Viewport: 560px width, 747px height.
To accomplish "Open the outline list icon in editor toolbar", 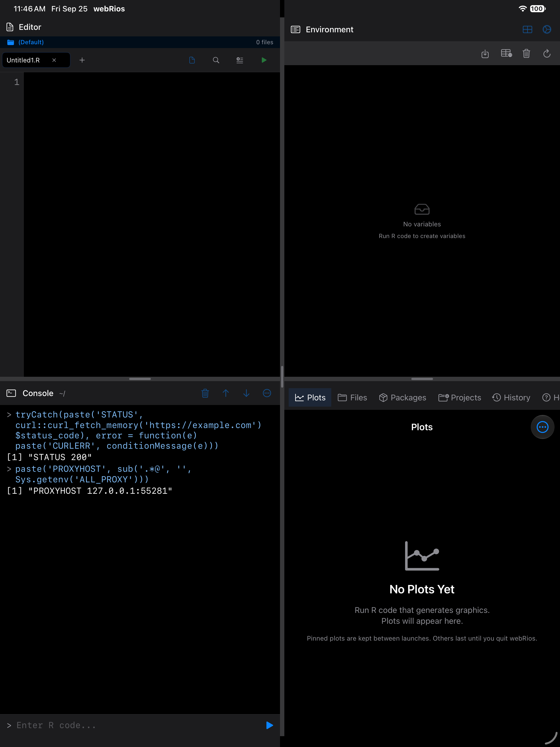I will tap(240, 60).
